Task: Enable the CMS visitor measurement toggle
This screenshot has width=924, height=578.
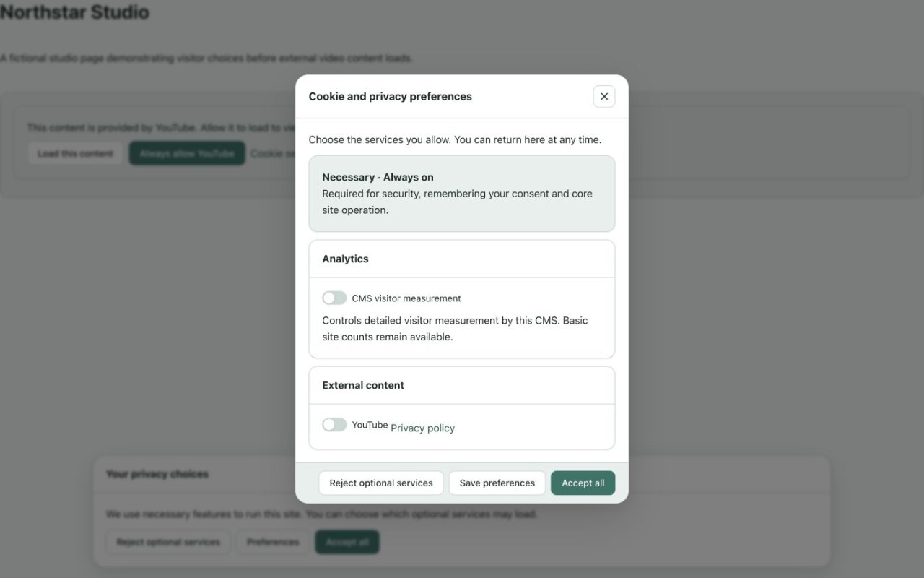Action: click(334, 298)
